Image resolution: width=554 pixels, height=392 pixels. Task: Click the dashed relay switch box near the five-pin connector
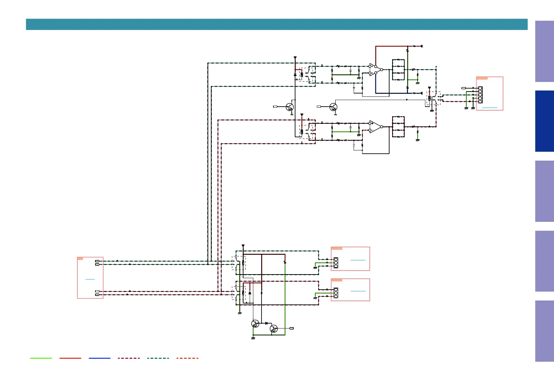tap(434, 98)
